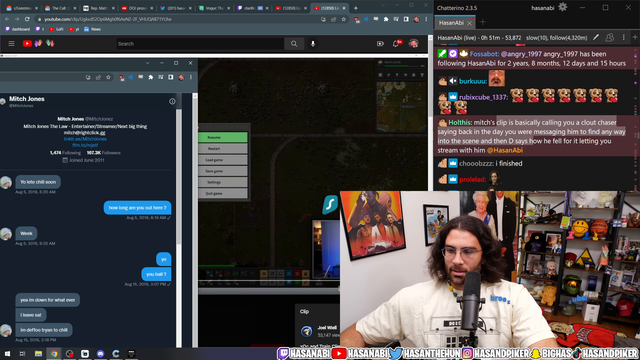Click Load game in the game menu
Image resolution: width=640 pixels, height=360 pixels.
(223, 160)
